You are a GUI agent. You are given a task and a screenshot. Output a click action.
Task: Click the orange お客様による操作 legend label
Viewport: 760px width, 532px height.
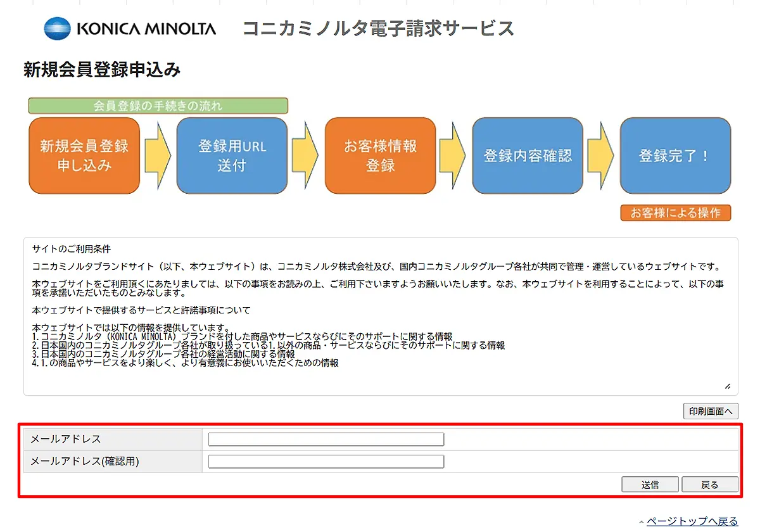pos(675,213)
